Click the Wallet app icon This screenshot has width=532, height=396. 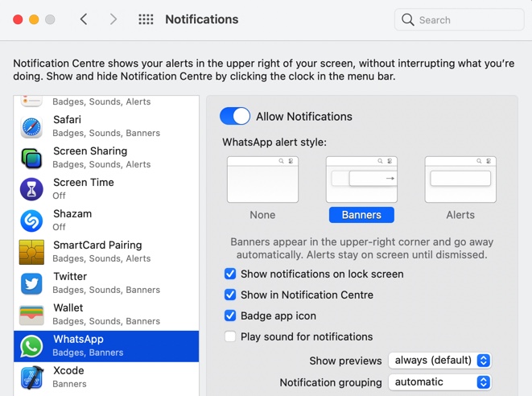pos(31,315)
